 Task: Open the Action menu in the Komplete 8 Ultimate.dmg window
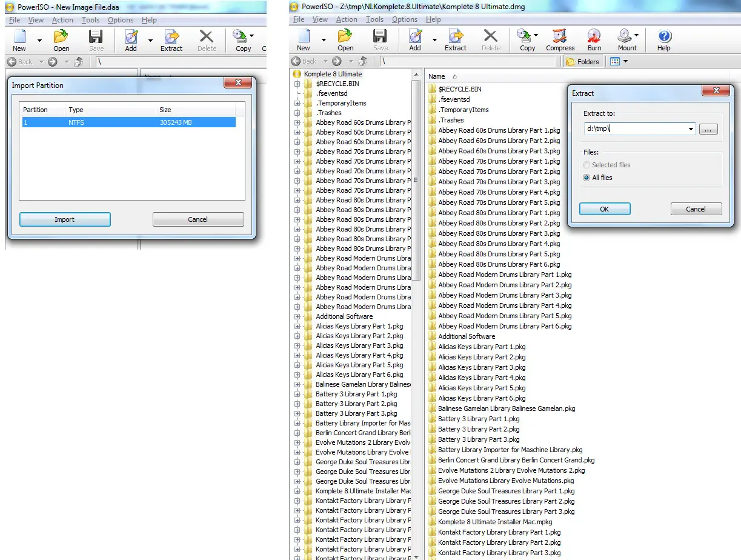click(347, 19)
